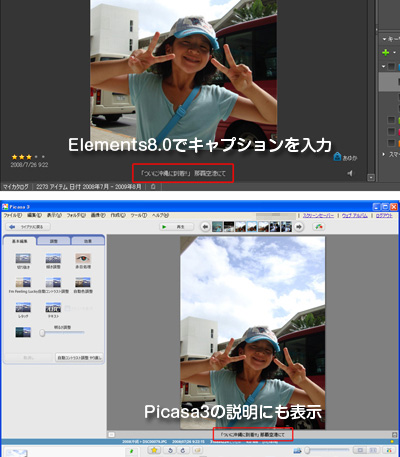This screenshot has width=400, height=457.
Task: Click folder icon right of Picasa rotate buttons
Action: [197, 451]
